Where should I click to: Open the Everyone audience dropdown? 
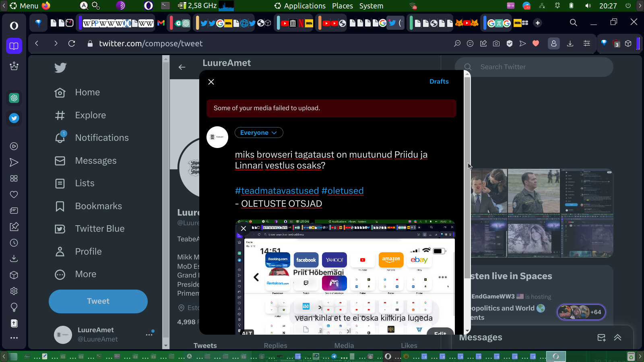click(259, 133)
